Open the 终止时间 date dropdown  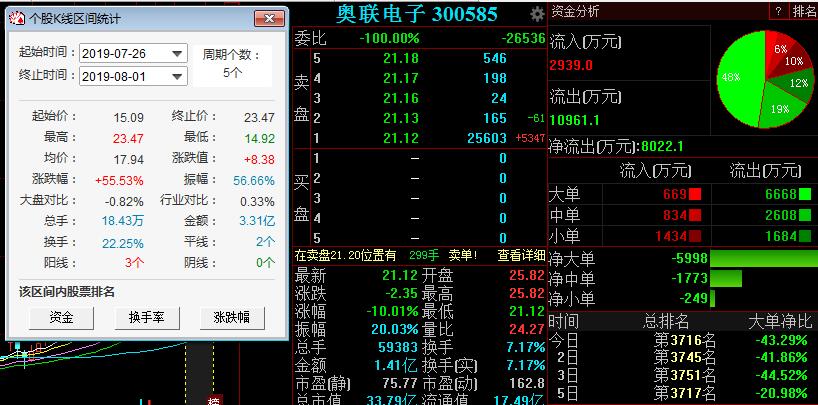point(177,76)
